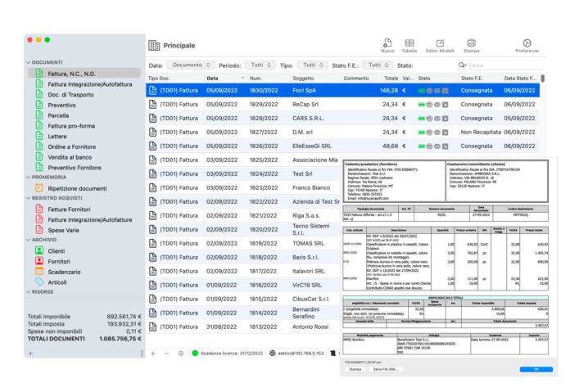This screenshot has width=570, height=392.
Task: Click the Articoli tag icon
Action: 39,282
